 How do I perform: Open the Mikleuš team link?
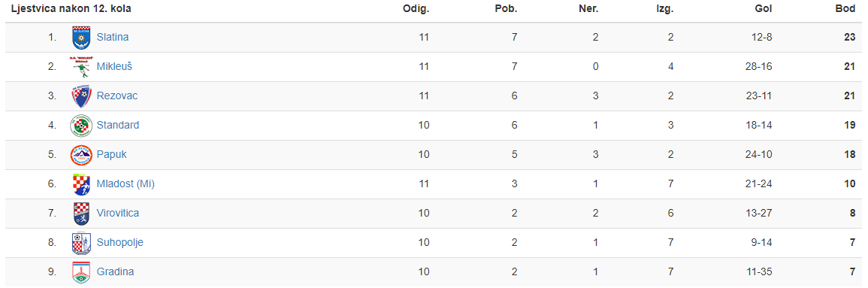point(114,67)
